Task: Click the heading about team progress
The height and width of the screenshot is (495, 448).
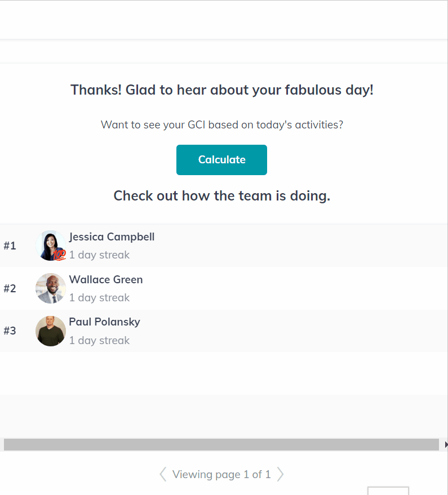Action: point(221,195)
